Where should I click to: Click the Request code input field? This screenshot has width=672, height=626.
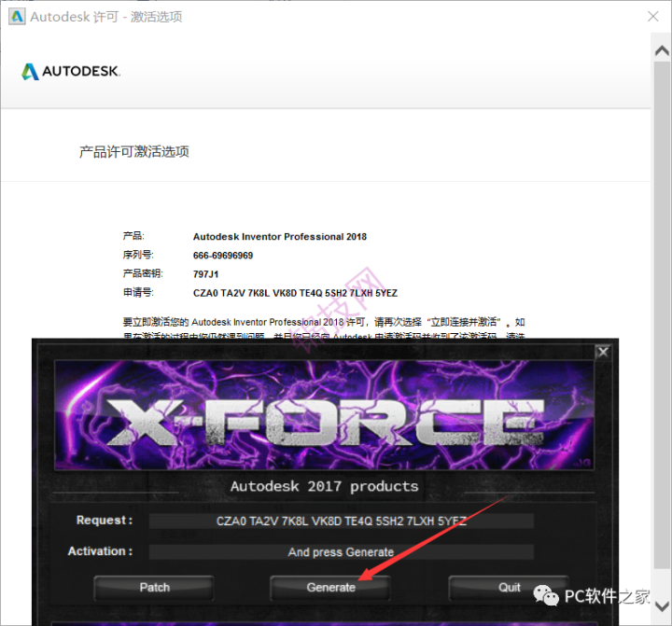coord(342,521)
